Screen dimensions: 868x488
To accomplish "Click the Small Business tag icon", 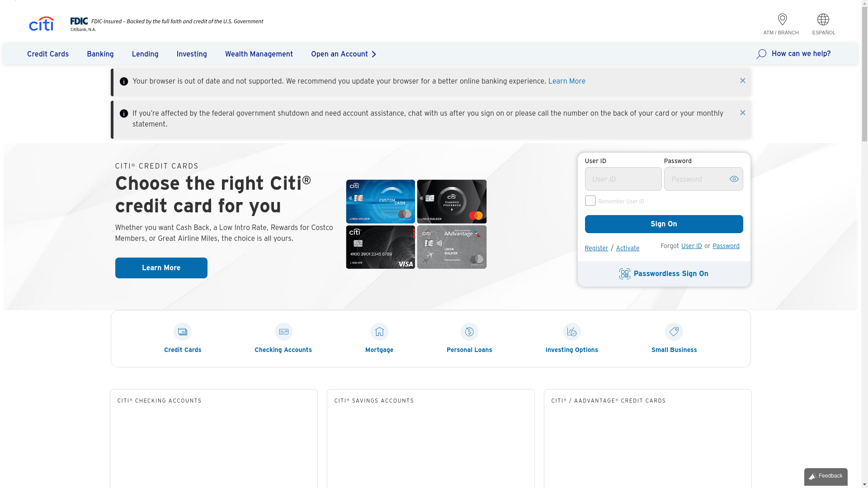I will [x=674, y=332].
